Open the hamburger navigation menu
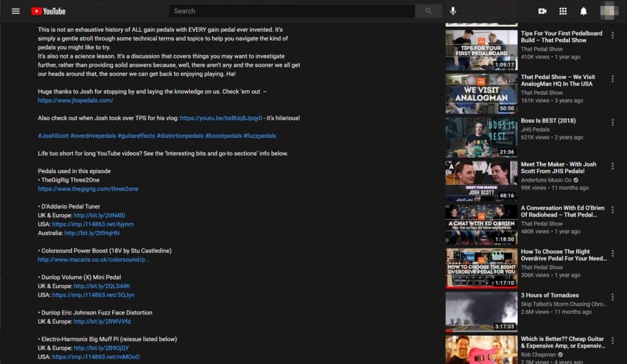The image size is (627, 364). pos(15,10)
